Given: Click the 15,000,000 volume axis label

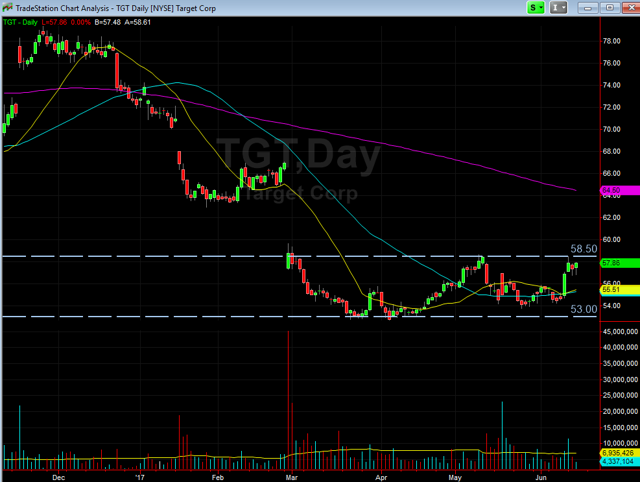Looking at the screenshot, I should coord(620,427).
